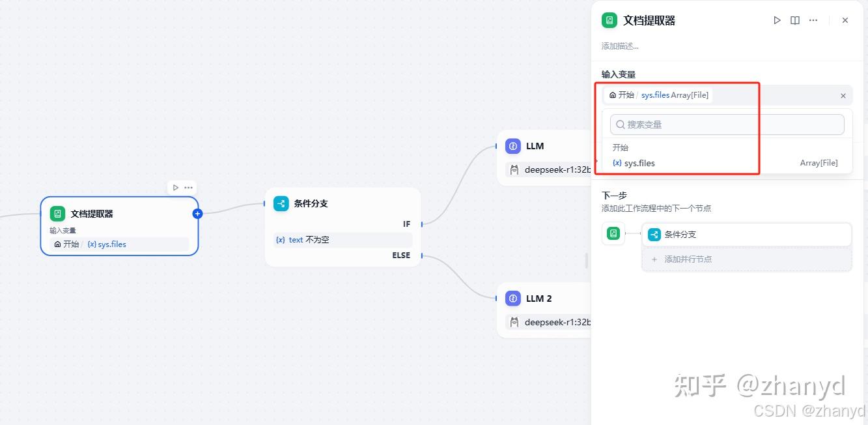
Task: Open ellipsis menu above 文档提取器 canvas node
Action: (188, 188)
